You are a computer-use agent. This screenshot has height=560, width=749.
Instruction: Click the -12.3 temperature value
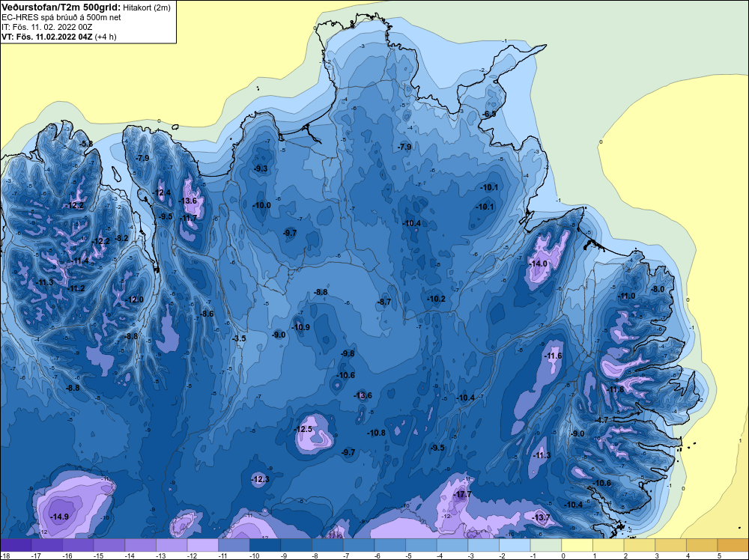(261, 479)
